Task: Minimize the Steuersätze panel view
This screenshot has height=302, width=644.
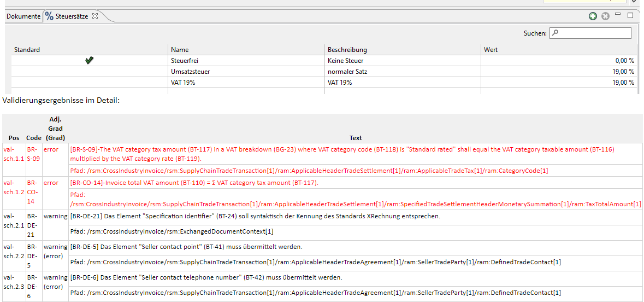Action: 617,15
